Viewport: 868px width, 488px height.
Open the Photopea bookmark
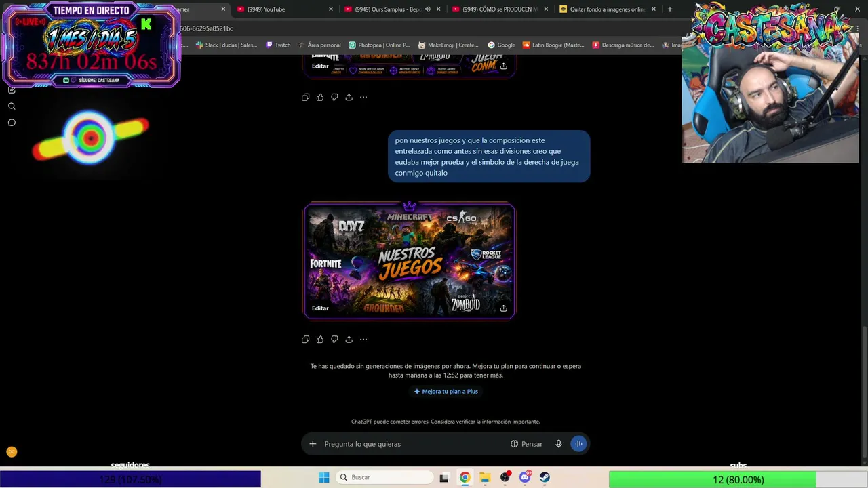(380, 45)
